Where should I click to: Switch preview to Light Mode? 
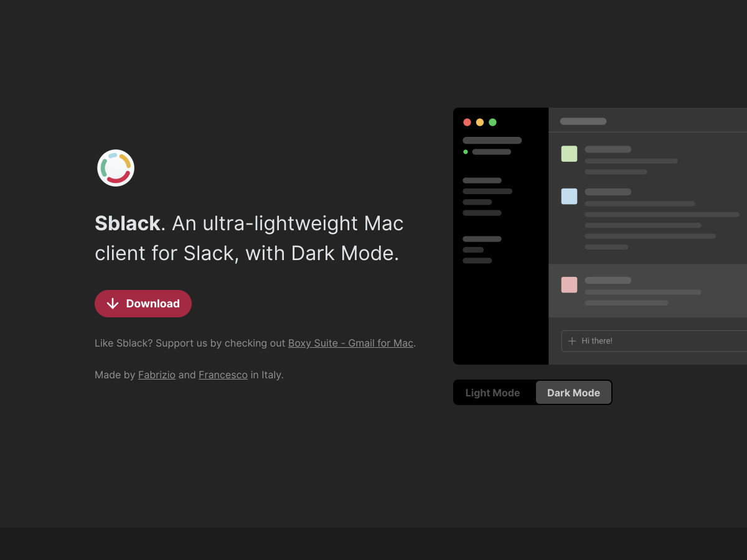492,393
